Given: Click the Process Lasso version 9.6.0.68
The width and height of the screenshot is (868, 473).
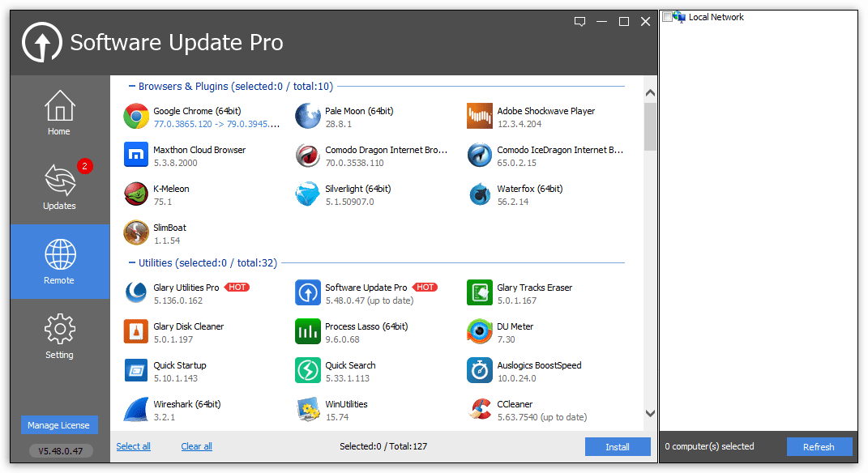Looking at the screenshot, I should click(343, 339).
